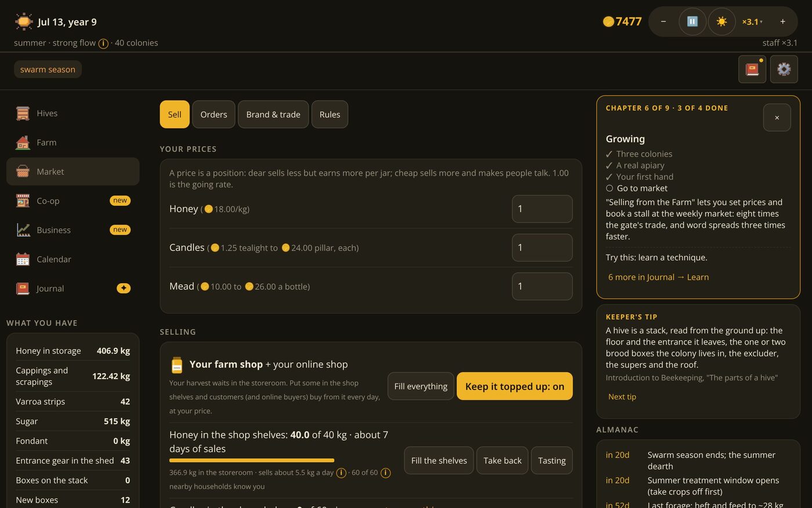Click the Honey in storage 406.9 kg row

coord(72,351)
